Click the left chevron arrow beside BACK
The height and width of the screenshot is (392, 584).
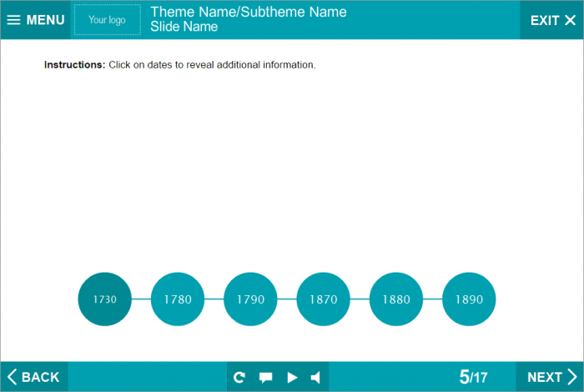[12, 377]
